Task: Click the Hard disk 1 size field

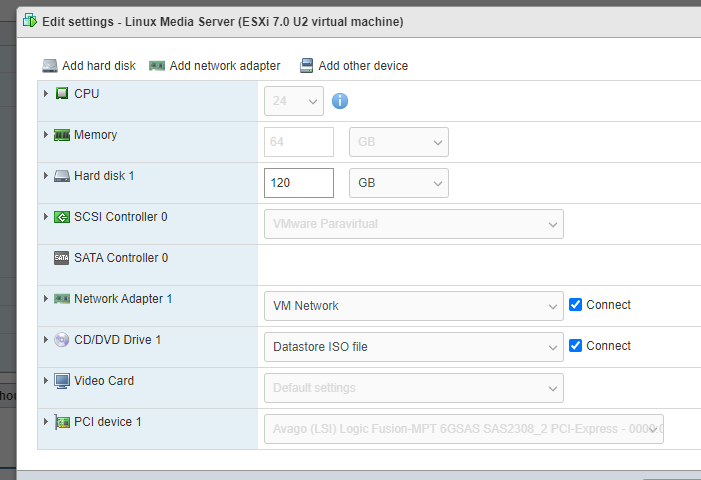Action: tap(298, 184)
